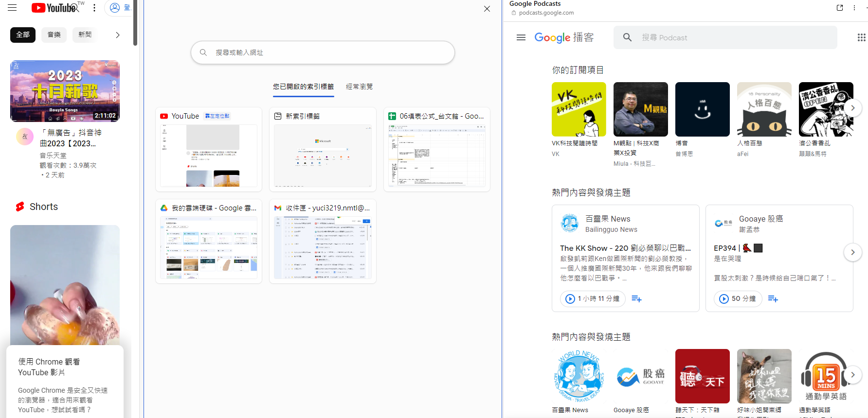Open the 百靈果 News episode header
868x418 pixels.
626,224
